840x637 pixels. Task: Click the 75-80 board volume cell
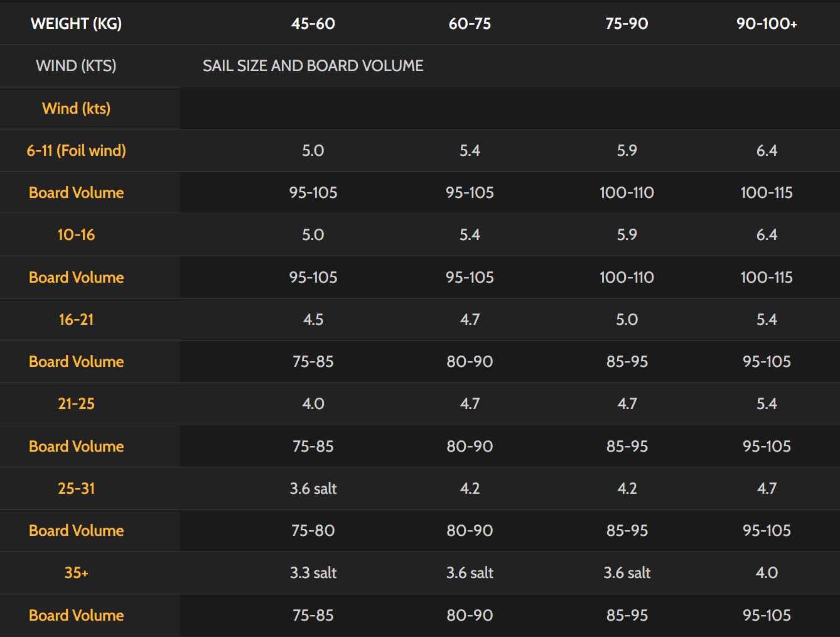(x=313, y=531)
